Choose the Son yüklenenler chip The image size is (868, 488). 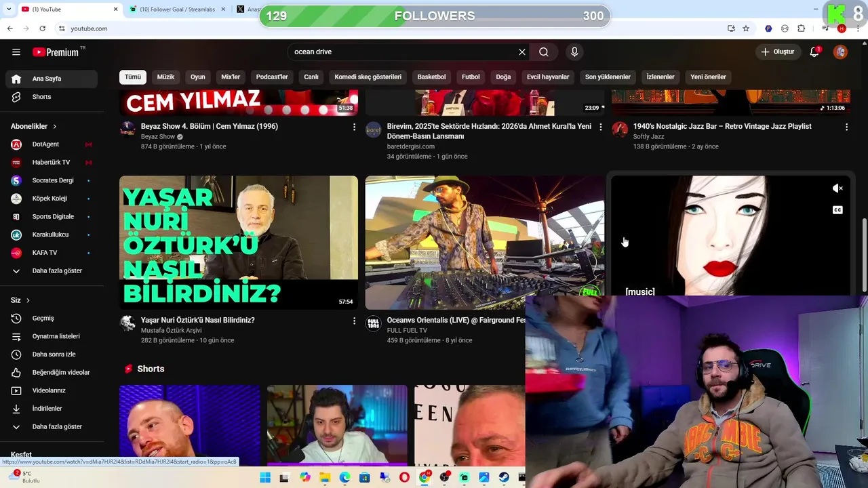point(608,77)
